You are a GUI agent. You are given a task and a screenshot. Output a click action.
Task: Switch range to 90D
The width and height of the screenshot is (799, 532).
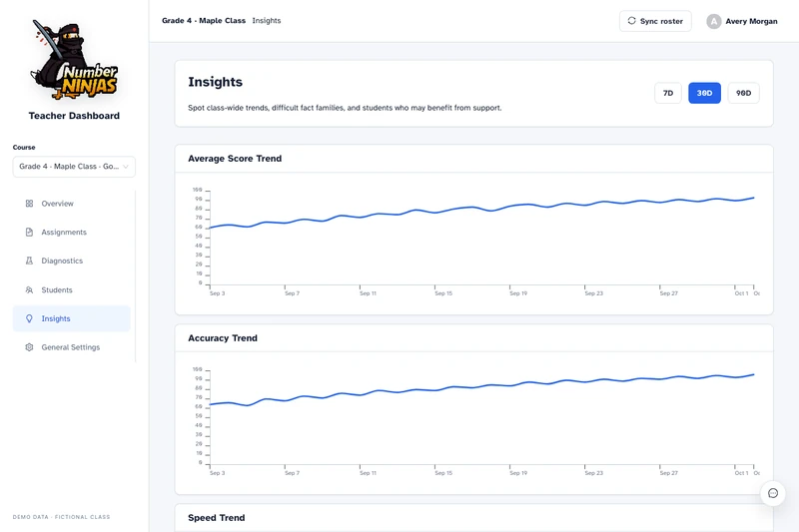pos(743,93)
